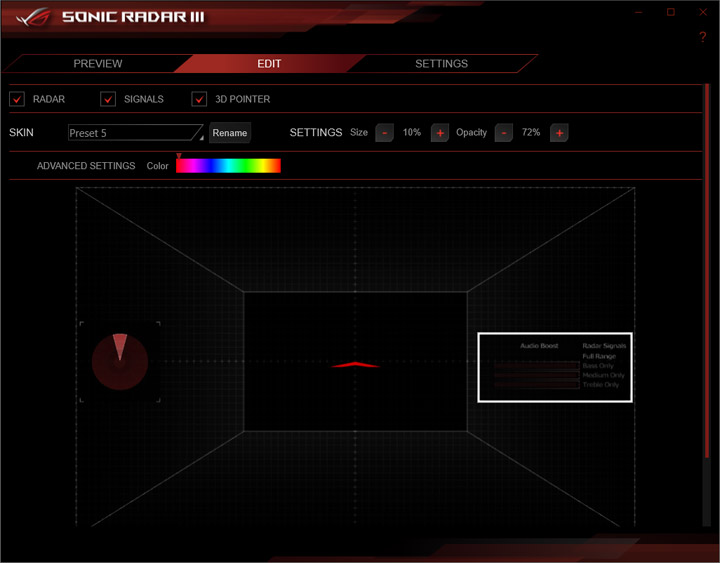Click the Radar Signals label
The height and width of the screenshot is (563, 720).
pyautogui.click(x=604, y=345)
